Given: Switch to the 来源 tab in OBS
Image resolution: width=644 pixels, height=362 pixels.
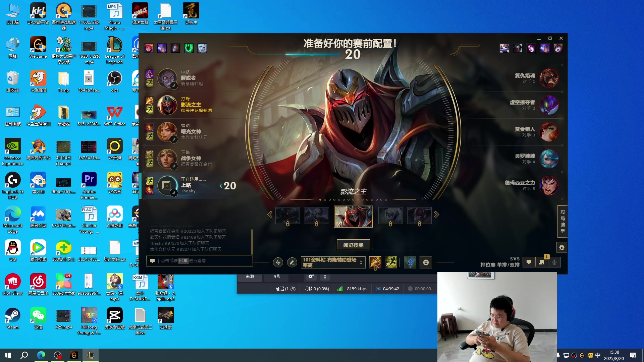Looking at the screenshot, I should (x=250, y=277).
